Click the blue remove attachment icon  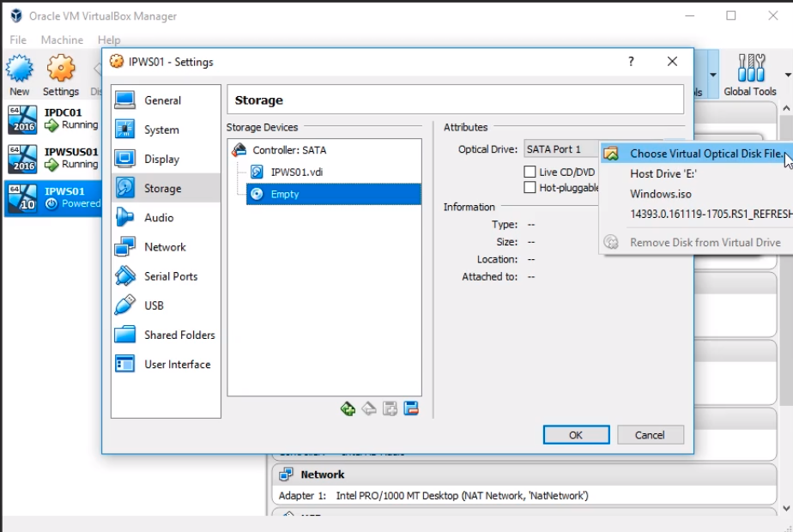pos(411,408)
